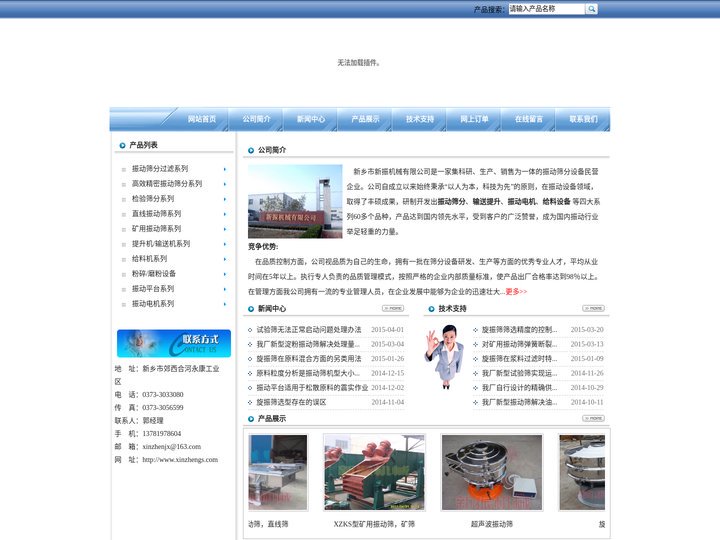
Task: Expand arrow next to 振动筛分过滤系列
Action: pos(225,169)
